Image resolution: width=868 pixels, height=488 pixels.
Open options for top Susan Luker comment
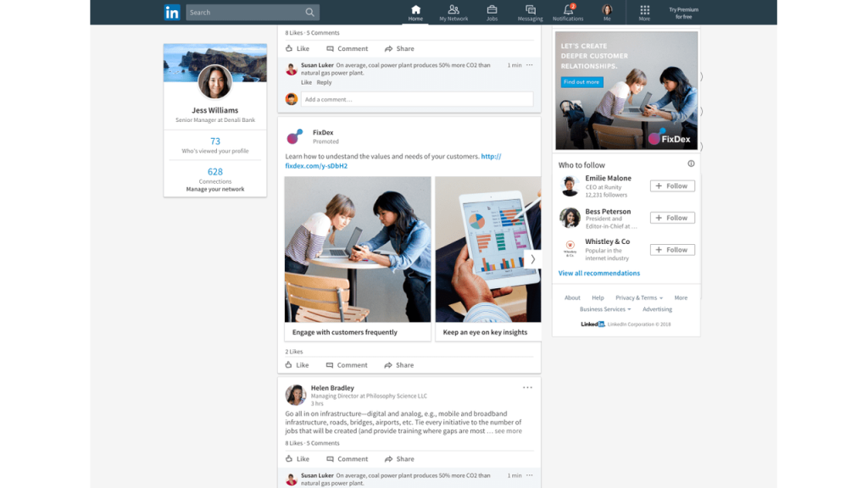(x=529, y=65)
